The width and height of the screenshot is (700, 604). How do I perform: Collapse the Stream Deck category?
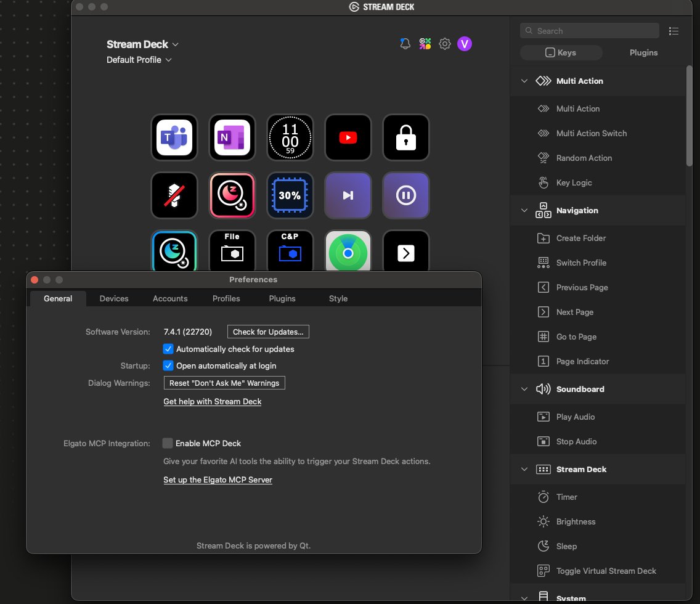(x=524, y=469)
